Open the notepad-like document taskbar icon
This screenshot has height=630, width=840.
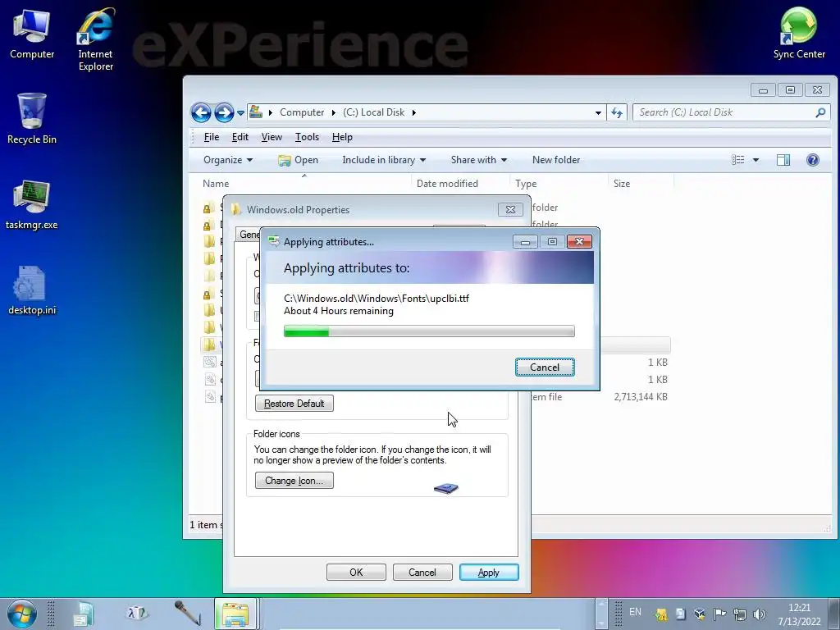[x=83, y=614]
